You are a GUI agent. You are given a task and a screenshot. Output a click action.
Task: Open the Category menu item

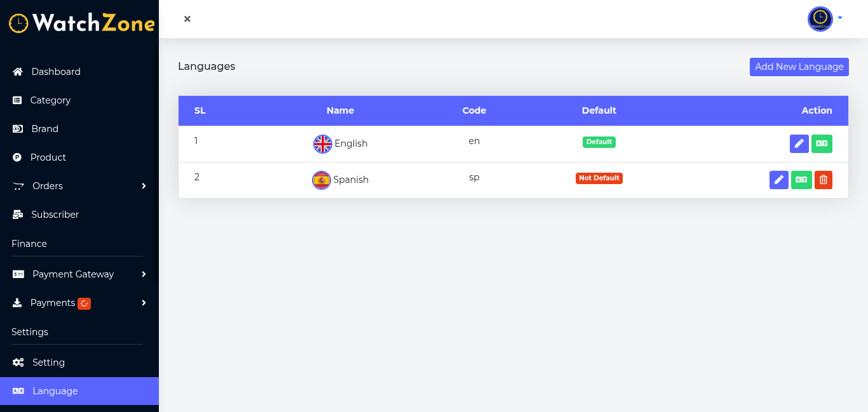tap(50, 100)
